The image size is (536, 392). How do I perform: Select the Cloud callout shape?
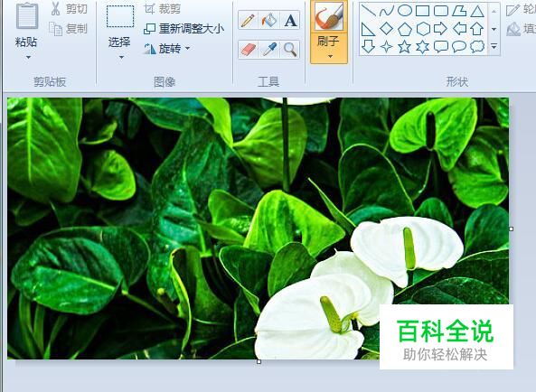coord(477,46)
